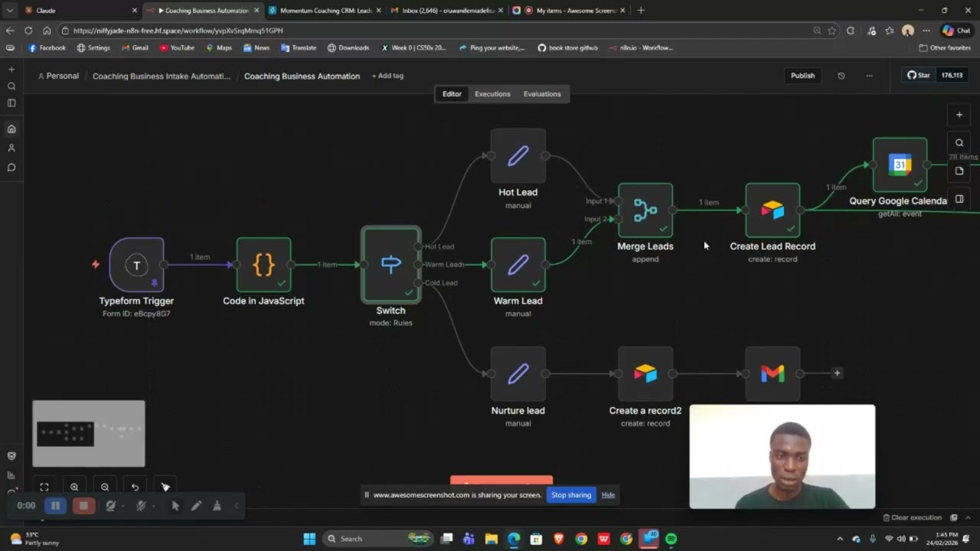The width and height of the screenshot is (980, 551).
Task: Switch to the Executions tab
Action: [492, 94]
